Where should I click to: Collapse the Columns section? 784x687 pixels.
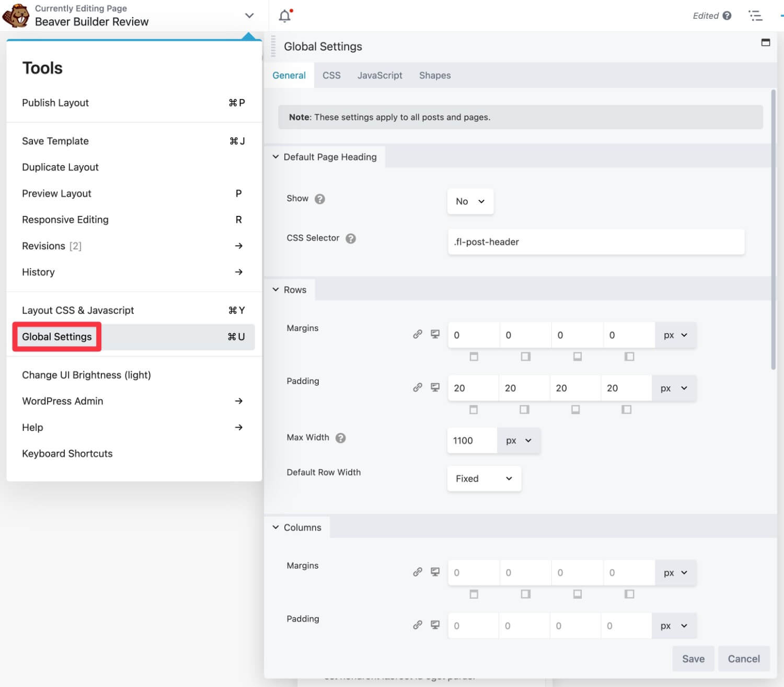pyautogui.click(x=297, y=528)
